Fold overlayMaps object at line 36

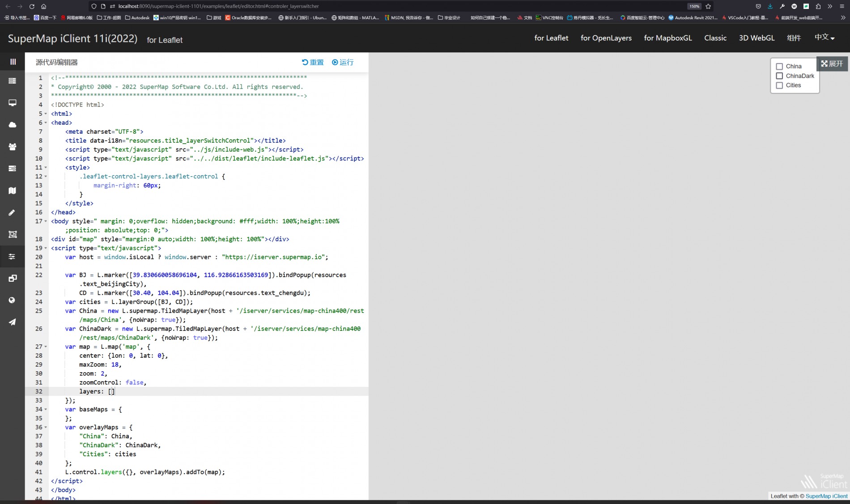(46, 427)
